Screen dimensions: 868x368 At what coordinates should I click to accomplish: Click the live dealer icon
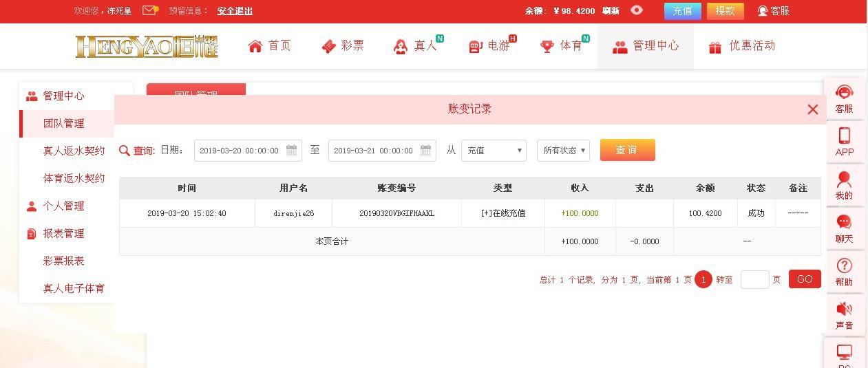pos(401,47)
